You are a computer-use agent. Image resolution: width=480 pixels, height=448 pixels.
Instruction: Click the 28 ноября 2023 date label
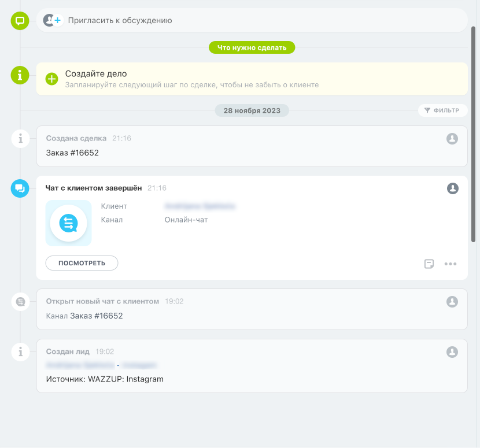pos(252,110)
